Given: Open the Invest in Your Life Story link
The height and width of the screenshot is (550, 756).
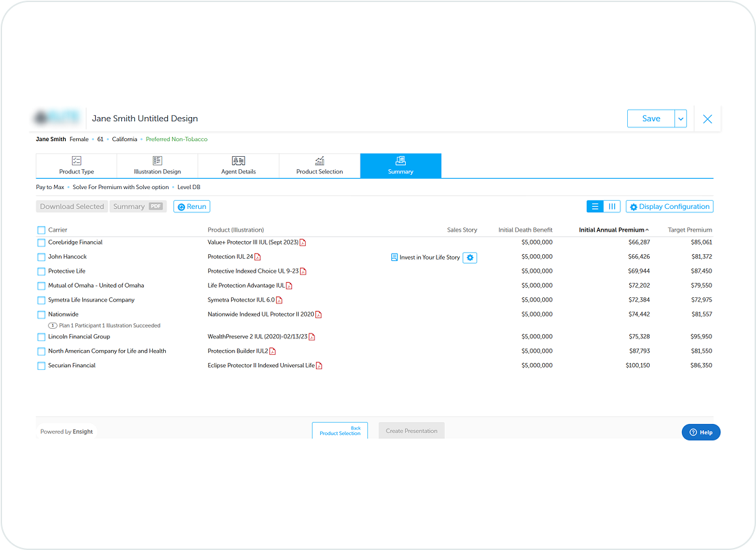Looking at the screenshot, I should (430, 258).
